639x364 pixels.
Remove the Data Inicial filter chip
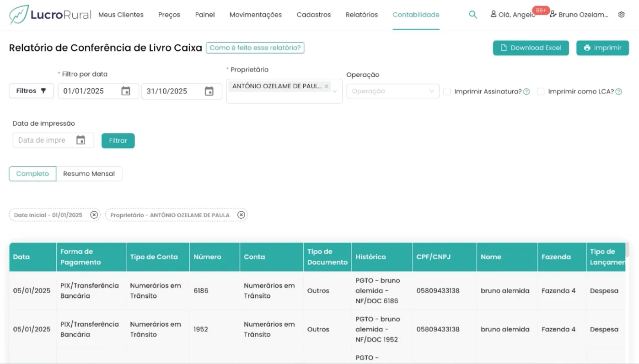(94, 214)
